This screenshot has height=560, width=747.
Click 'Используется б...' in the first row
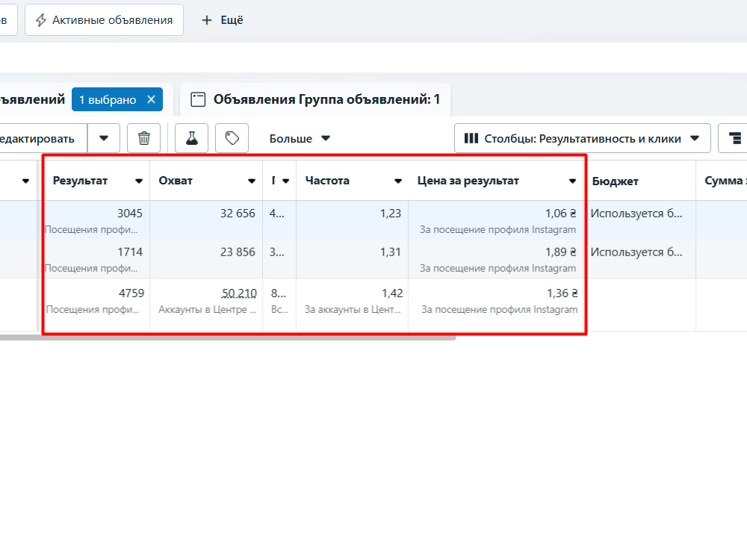636,214
